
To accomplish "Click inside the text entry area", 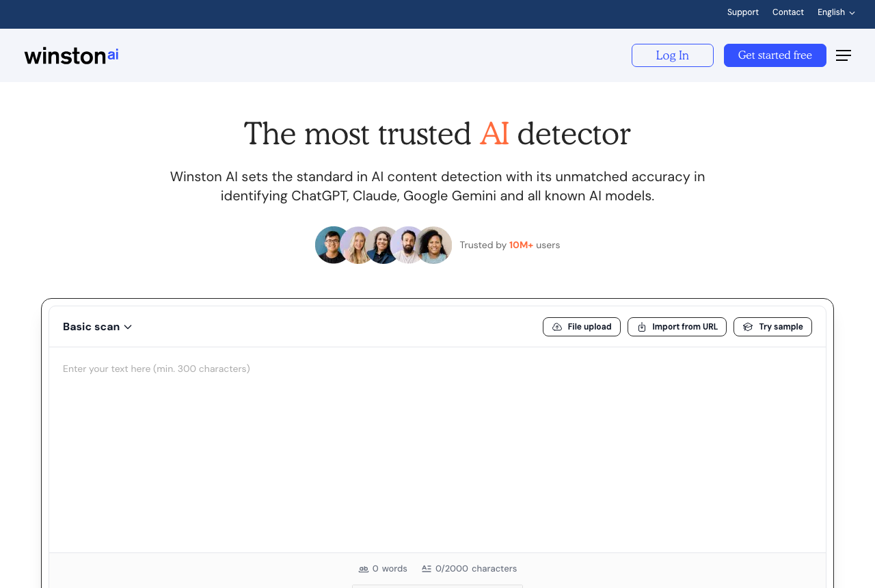I will (x=437, y=450).
